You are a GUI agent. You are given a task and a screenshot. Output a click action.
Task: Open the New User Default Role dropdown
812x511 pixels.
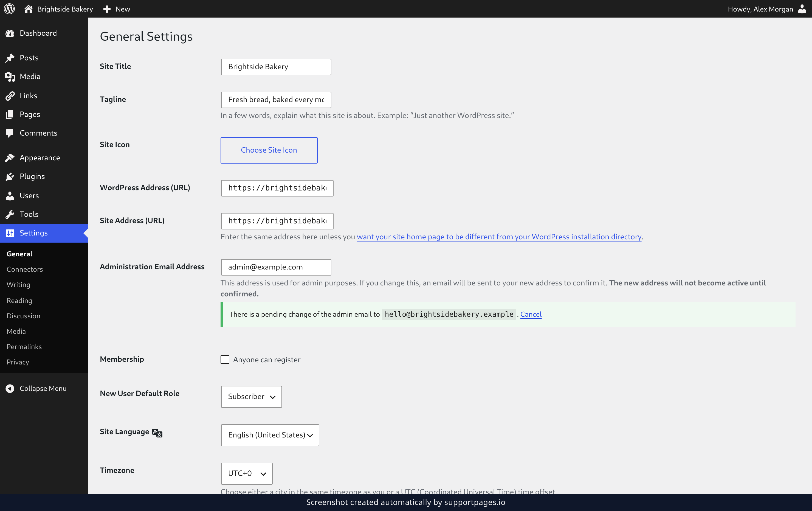coord(251,397)
